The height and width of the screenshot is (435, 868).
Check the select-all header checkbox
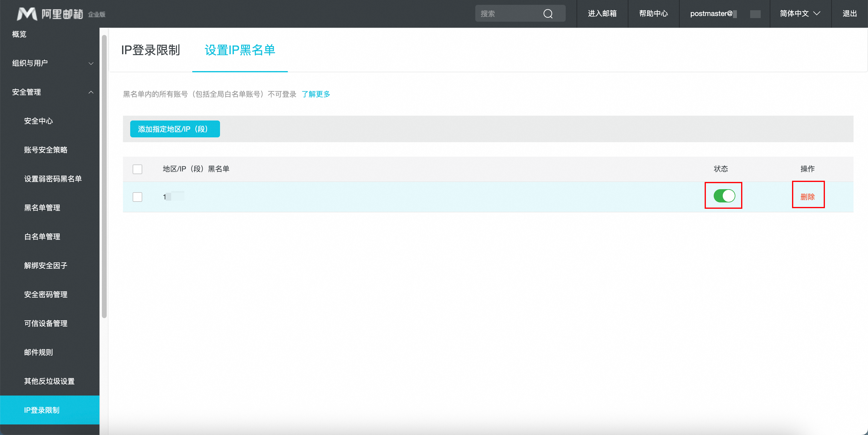pyautogui.click(x=137, y=169)
